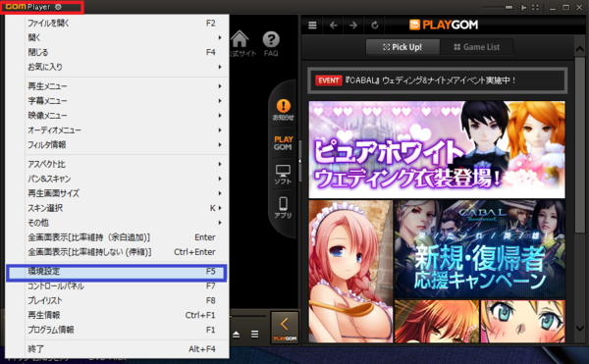
Task: Click the GOM Player logo menu button
Action: pyautogui.click(x=28, y=7)
